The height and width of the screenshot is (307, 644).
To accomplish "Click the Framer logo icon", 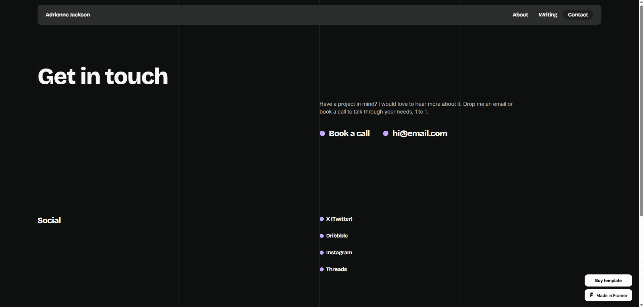I will pyautogui.click(x=591, y=295).
